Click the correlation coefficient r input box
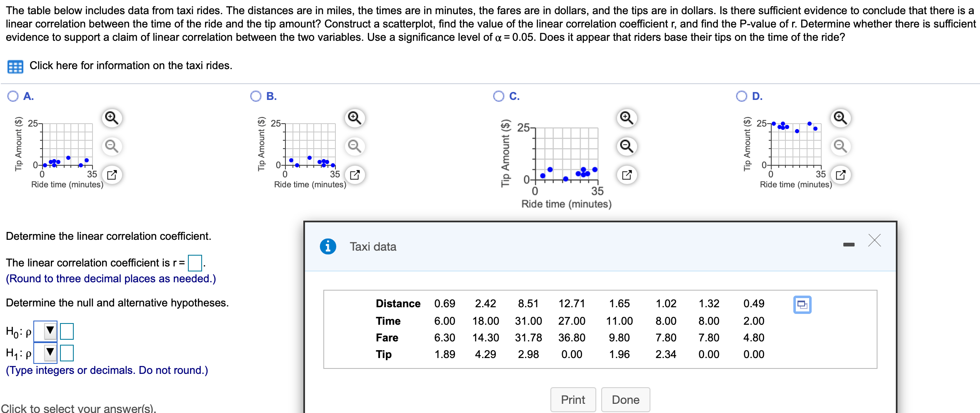The image size is (980, 413). tap(195, 264)
